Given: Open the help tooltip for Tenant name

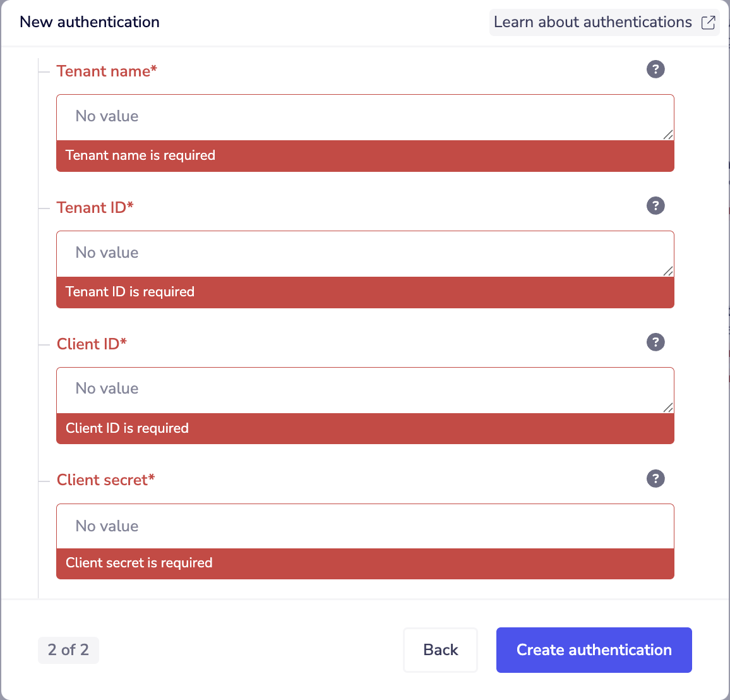Looking at the screenshot, I should click(x=655, y=69).
